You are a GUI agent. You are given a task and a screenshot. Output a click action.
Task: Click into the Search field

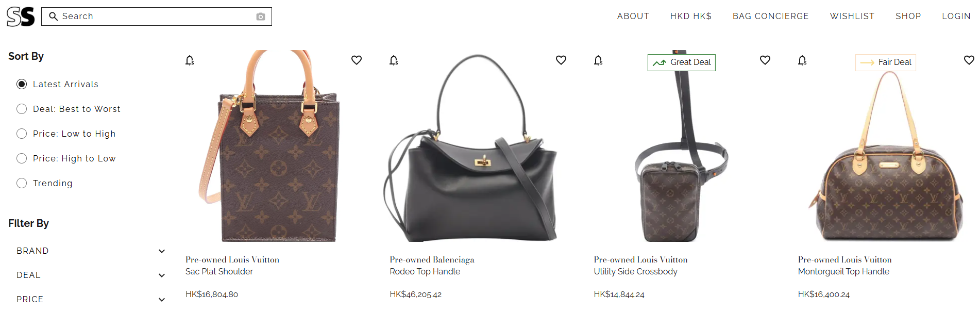point(157,17)
